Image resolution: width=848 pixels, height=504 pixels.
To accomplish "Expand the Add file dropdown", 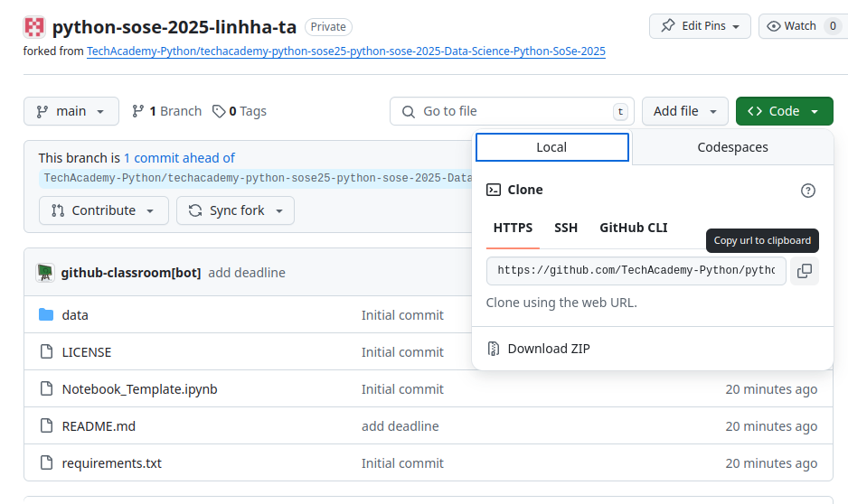I will coord(684,111).
